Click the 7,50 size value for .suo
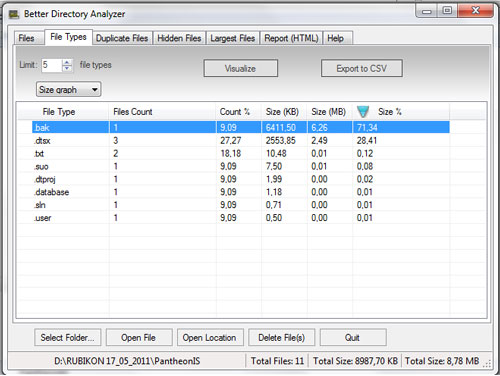Screen dimensions: 500x376 274,166
